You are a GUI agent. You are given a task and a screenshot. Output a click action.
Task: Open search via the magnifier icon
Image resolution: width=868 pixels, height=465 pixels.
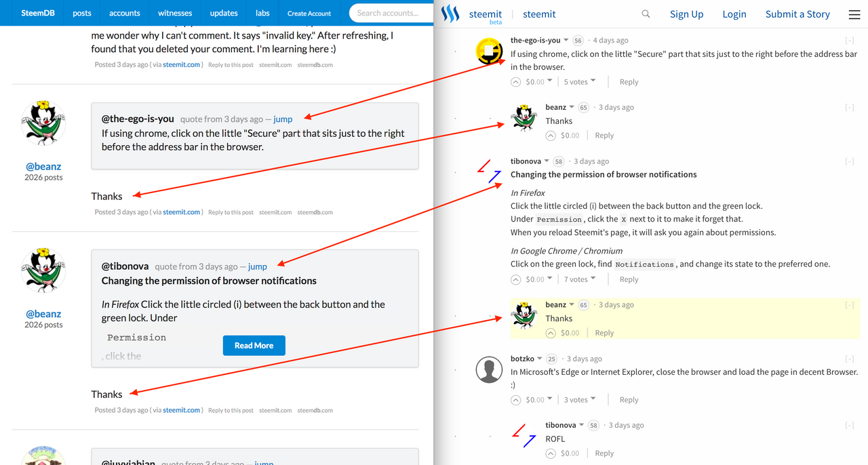click(x=645, y=13)
